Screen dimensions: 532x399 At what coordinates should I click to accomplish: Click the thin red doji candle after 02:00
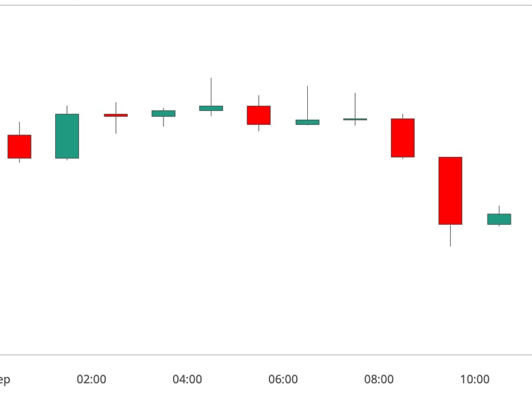point(116,115)
